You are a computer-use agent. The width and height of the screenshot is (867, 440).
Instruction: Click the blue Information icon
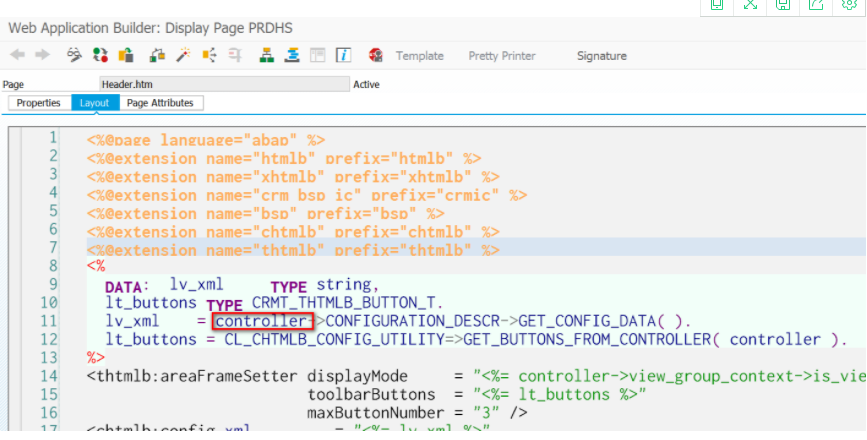tap(343, 55)
